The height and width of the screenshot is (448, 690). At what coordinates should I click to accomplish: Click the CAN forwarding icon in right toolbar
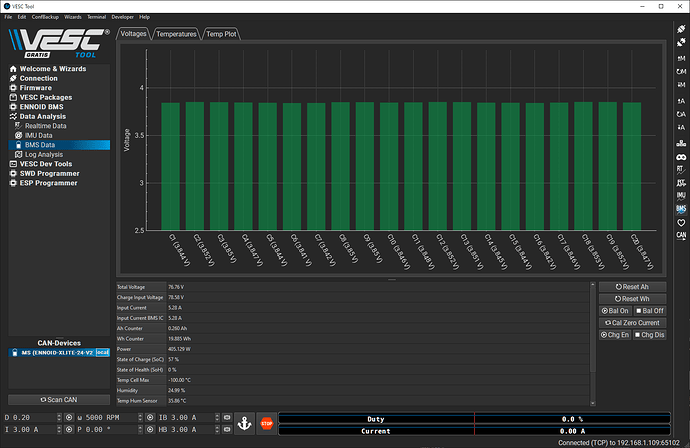[x=681, y=236]
